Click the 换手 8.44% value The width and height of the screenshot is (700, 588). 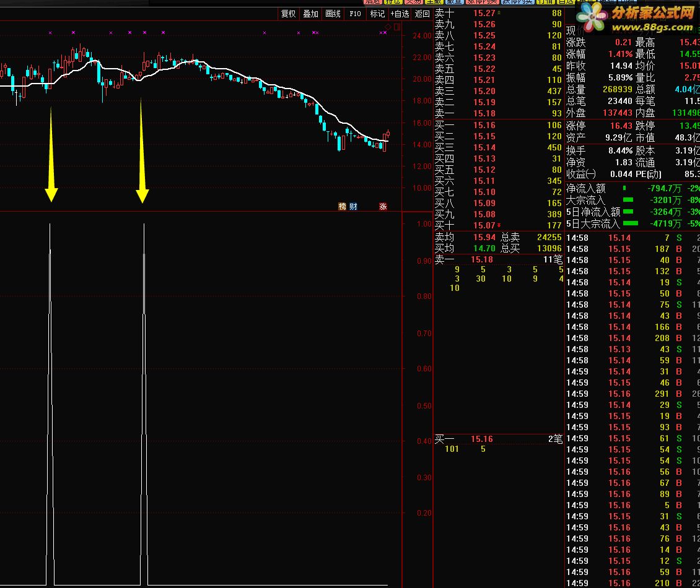click(x=621, y=151)
